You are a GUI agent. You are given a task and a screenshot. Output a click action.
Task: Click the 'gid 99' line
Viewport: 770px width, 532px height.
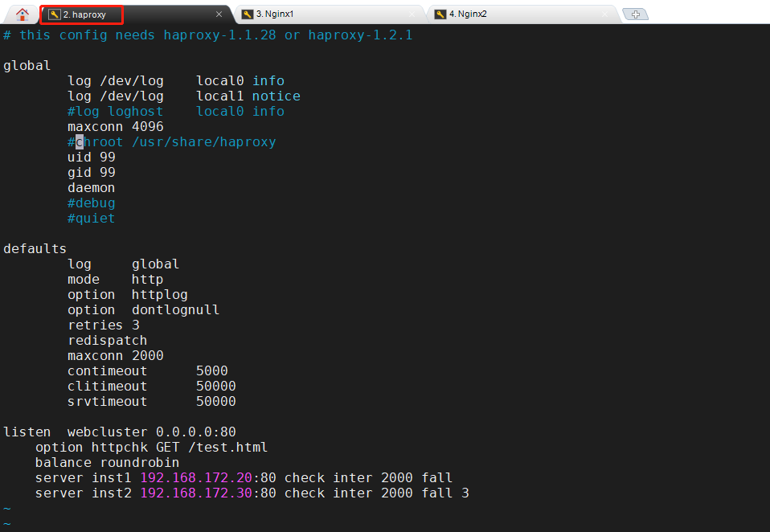tap(92, 172)
